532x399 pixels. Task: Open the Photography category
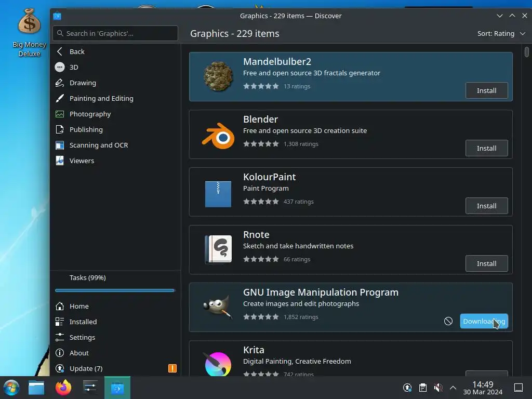pos(115,114)
